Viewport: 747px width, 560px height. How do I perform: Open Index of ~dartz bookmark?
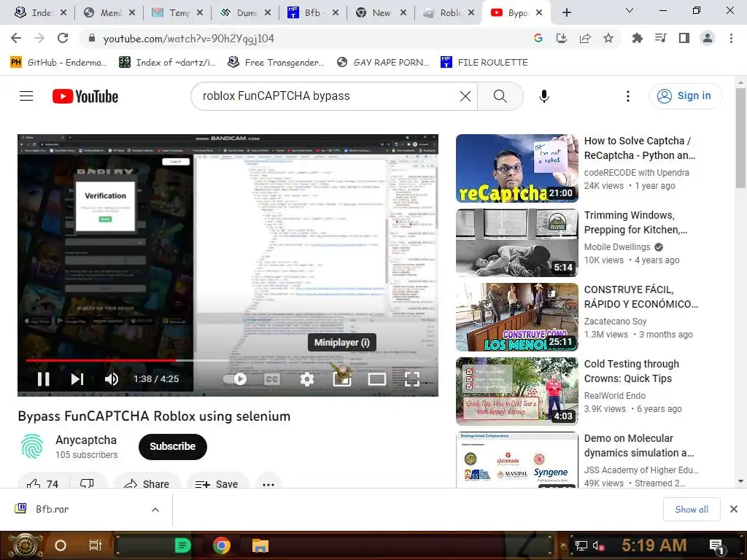pos(168,63)
